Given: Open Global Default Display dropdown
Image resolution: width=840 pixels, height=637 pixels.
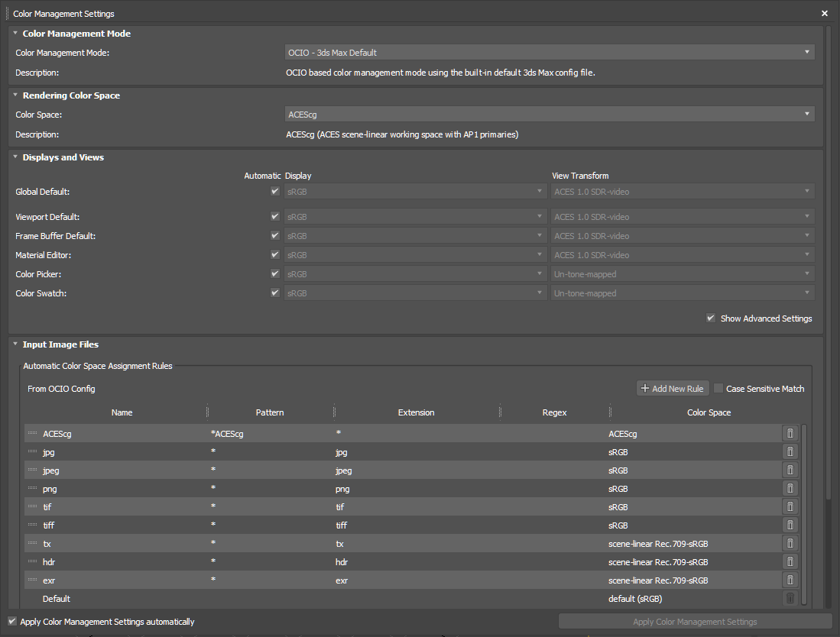Looking at the screenshot, I should [415, 192].
